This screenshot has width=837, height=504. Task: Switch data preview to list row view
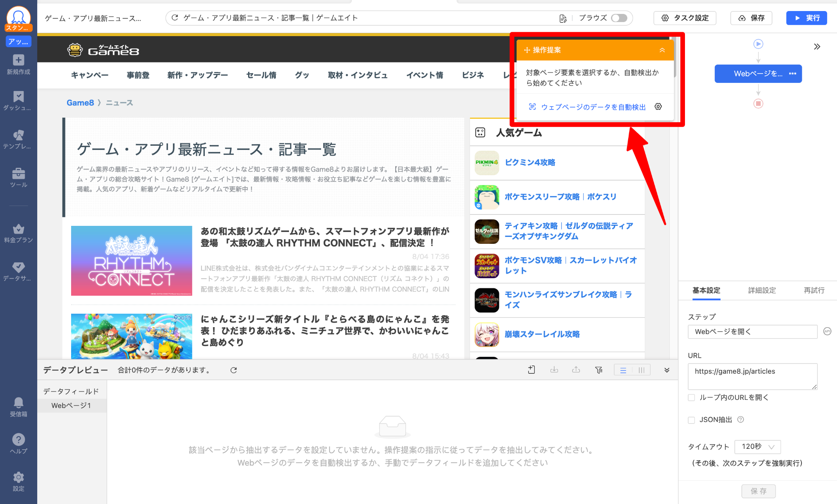[x=623, y=370]
